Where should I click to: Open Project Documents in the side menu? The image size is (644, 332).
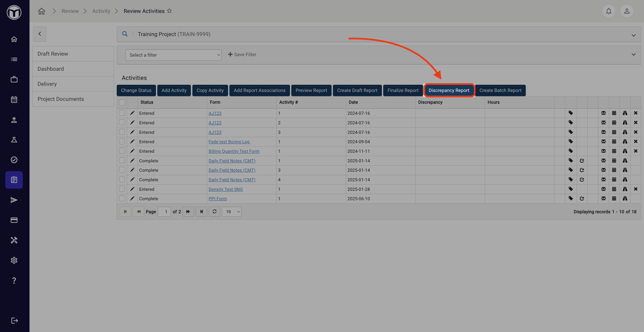coord(61,99)
